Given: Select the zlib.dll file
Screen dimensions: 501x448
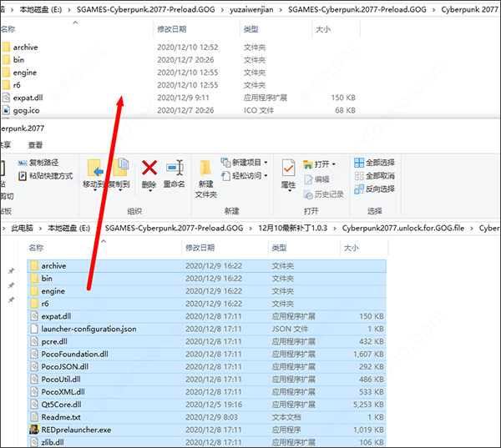Looking at the screenshot, I should (x=206, y=442).
